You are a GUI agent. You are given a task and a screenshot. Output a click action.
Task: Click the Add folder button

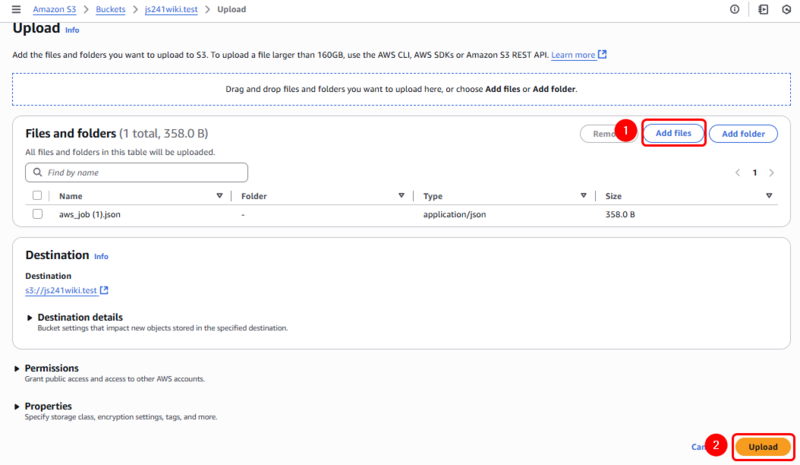coord(743,133)
